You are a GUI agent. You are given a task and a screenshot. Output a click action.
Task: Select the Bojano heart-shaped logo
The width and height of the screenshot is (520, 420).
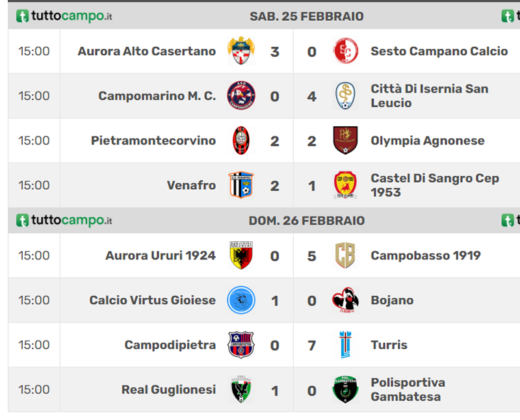(x=345, y=300)
